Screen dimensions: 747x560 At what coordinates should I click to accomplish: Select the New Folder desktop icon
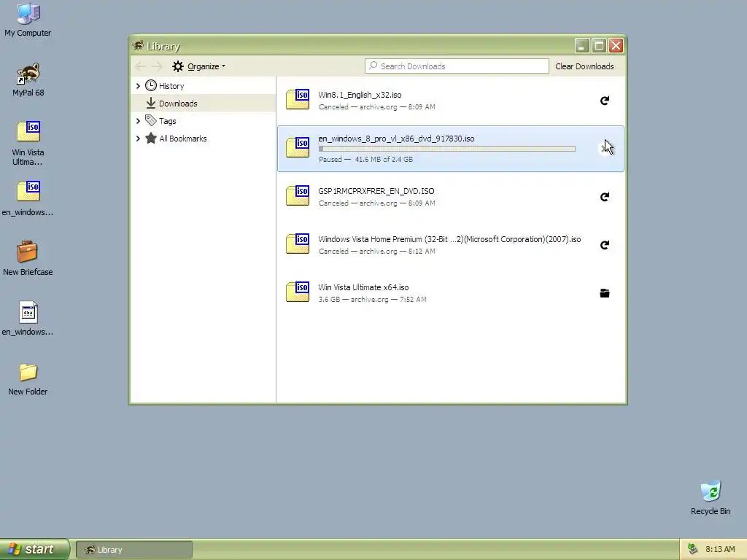point(28,379)
